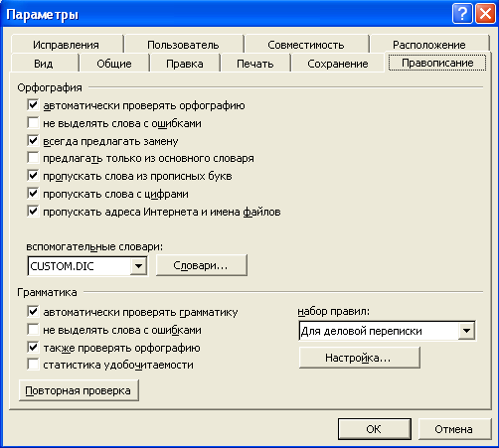Image resolution: width=499 pixels, height=448 pixels.
Task: Open the Настройка... grammar settings button
Action: coord(360,358)
